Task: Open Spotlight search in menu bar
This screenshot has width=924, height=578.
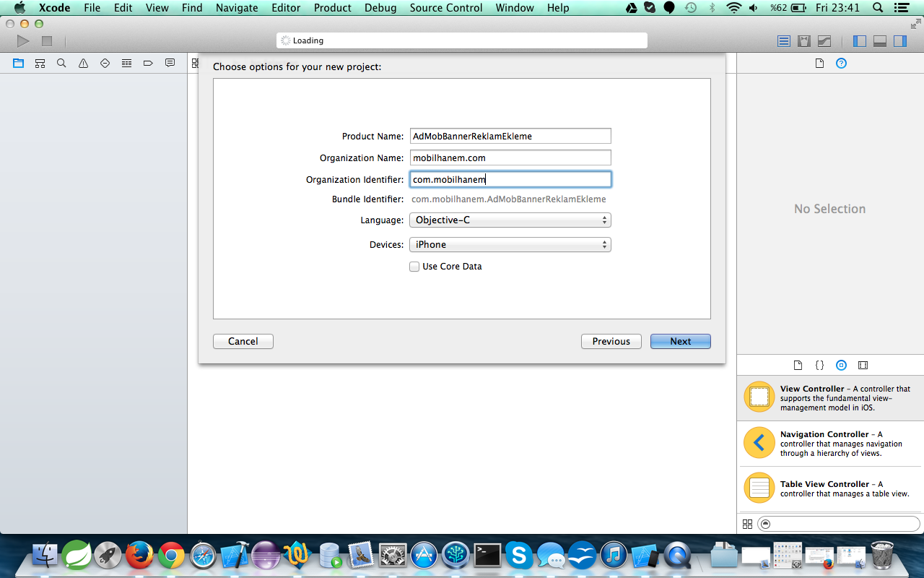Action: tap(878, 8)
